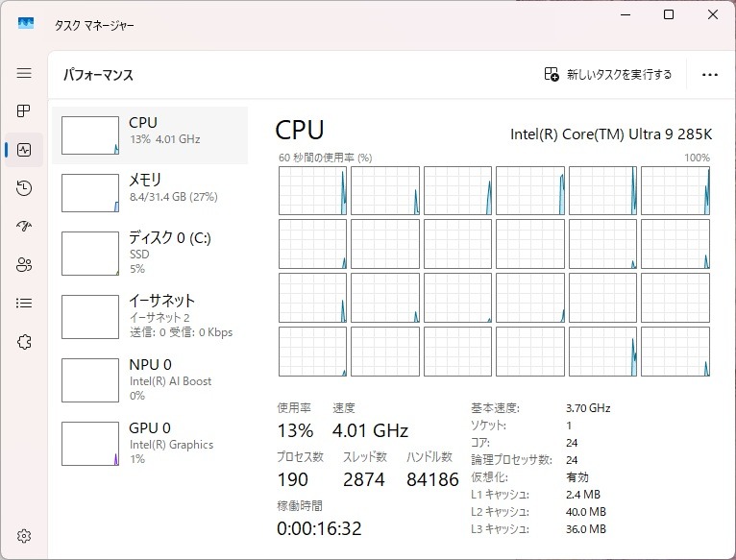This screenshot has height=560, width=736.
Task: Open the Startup apps page icon
Action: coord(24,227)
